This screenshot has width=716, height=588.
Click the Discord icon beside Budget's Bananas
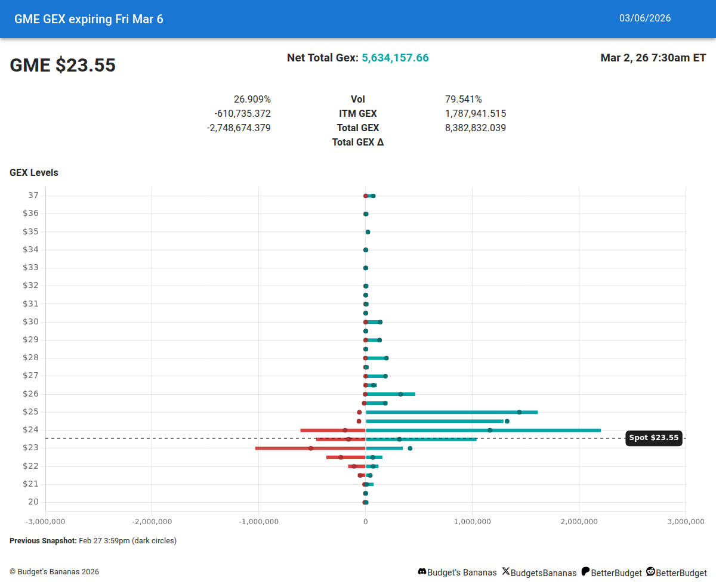click(x=422, y=572)
